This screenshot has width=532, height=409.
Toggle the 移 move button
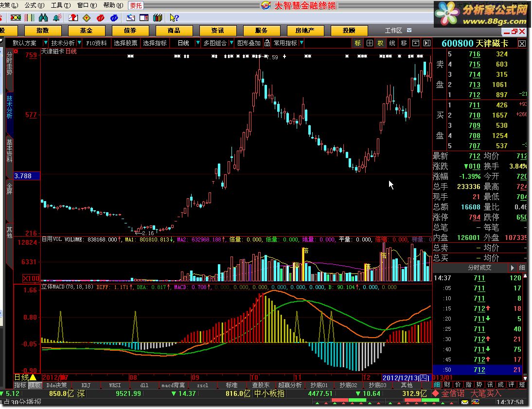click(x=404, y=43)
